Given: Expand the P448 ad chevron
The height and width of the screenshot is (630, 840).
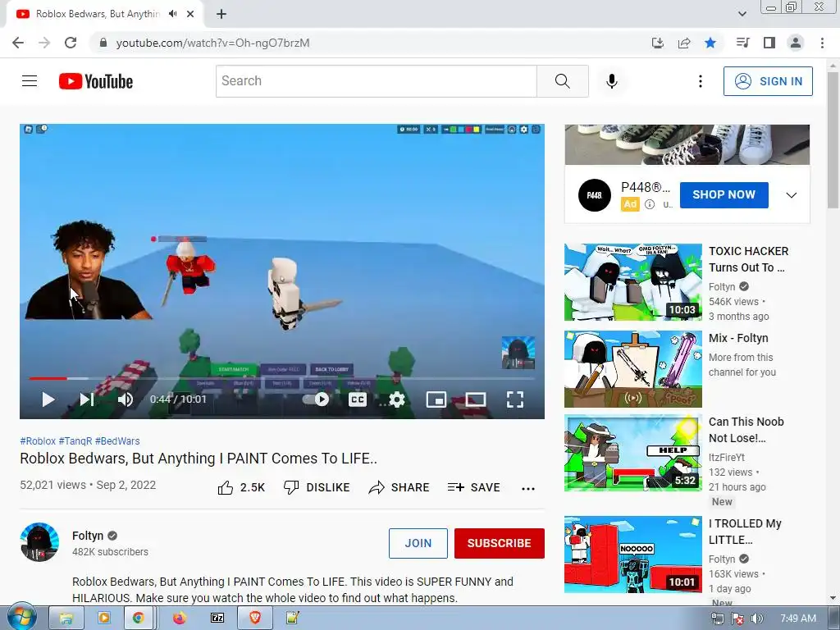Looking at the screenshot, I should 792,195.
